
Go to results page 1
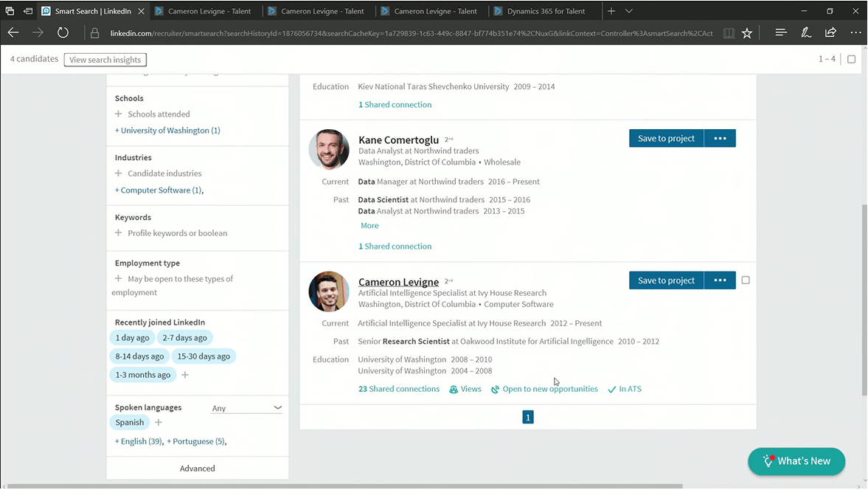click(528, 418)
